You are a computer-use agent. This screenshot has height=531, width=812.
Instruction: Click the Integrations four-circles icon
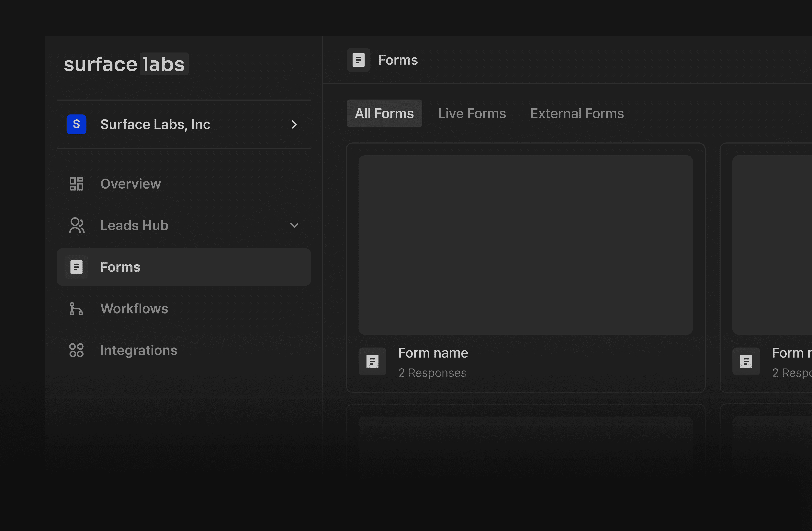pos(76,350)
